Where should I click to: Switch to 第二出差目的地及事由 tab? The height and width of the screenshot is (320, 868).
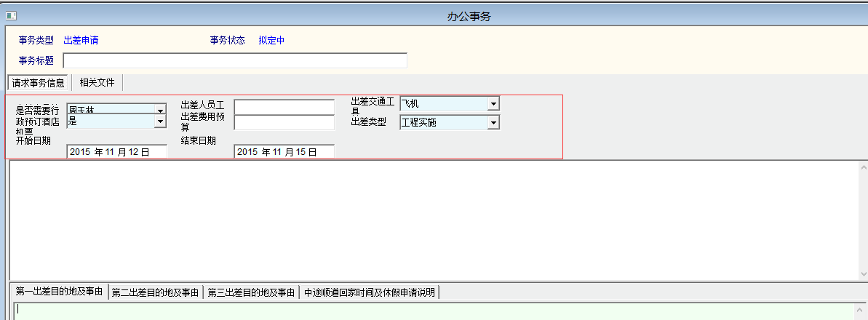[155, 292]
